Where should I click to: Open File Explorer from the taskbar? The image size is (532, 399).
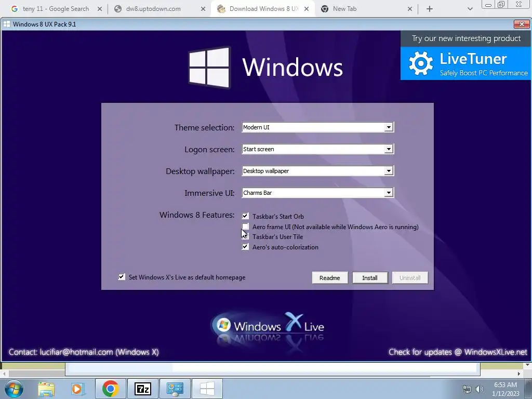point(46,389)
